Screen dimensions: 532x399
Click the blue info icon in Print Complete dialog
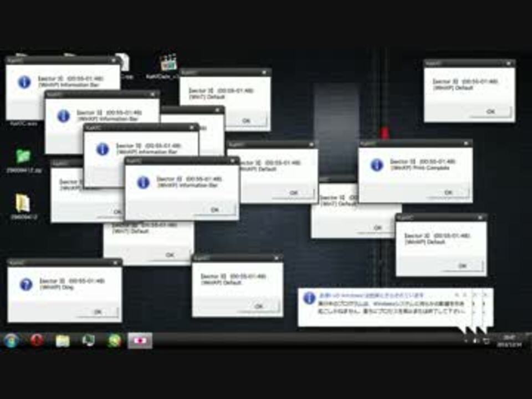(x=377, y=165)
